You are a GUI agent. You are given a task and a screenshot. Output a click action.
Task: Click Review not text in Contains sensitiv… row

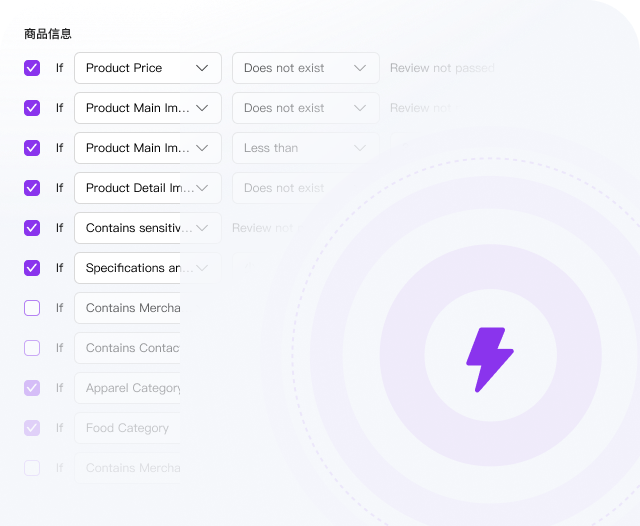coord(262,228)
